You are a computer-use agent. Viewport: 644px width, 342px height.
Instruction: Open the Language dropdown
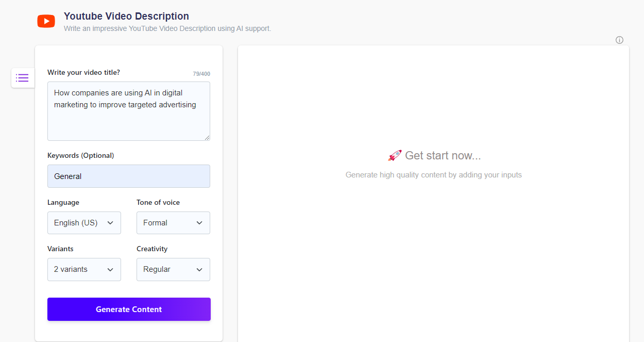pos(83,222)
